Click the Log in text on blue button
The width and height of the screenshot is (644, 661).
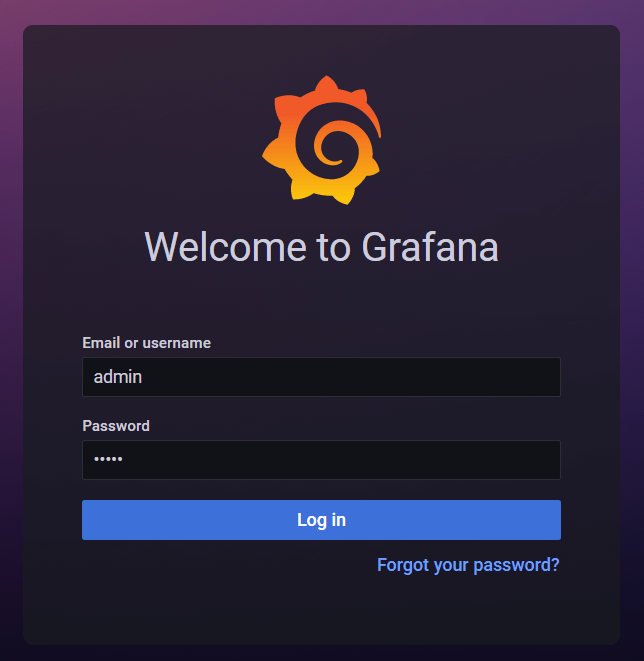click(322, 520)
